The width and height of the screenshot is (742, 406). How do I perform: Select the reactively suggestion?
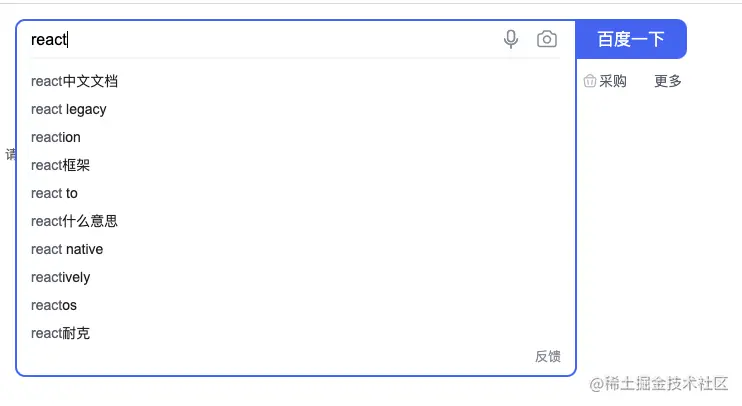(x=61, y=277)
